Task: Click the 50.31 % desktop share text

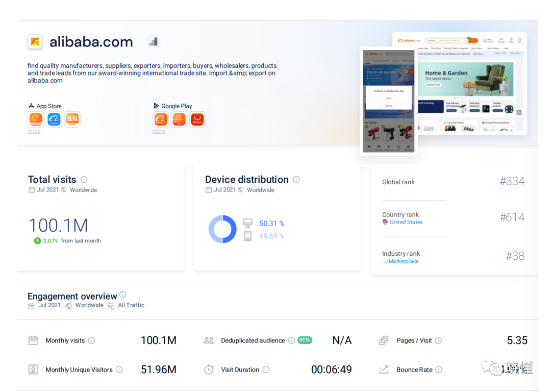Action: tap(271, 224)
